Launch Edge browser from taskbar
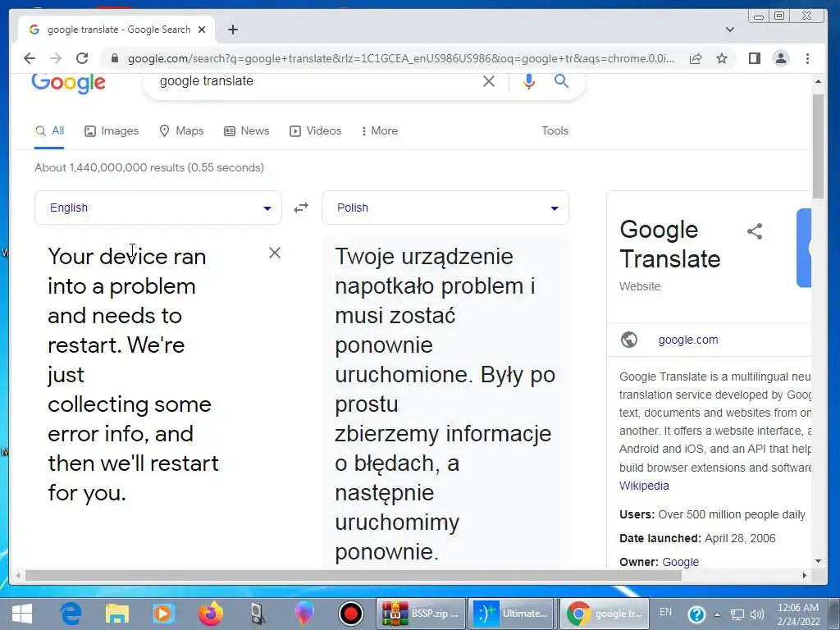 pos(71,614)
